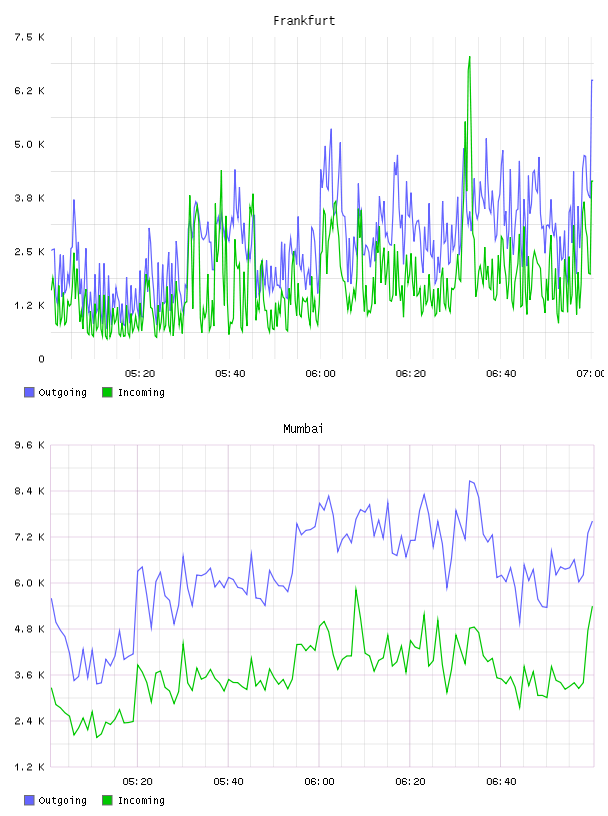Click the tallest green Incoming spike in Frankfurt chart
This screenshot has height=816, width=608.
pyautogui.click(x=470, y=58)
